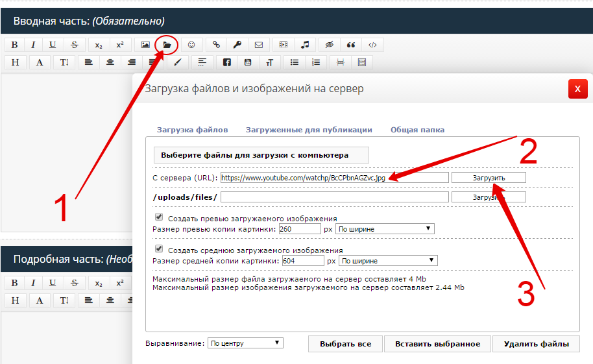Uncheck create medium copy image checkbox

click(159, 249)
